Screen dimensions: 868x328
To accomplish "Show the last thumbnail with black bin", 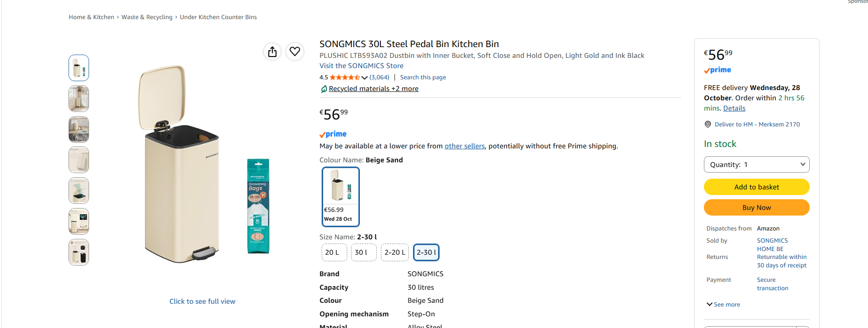I will [79, 252].
